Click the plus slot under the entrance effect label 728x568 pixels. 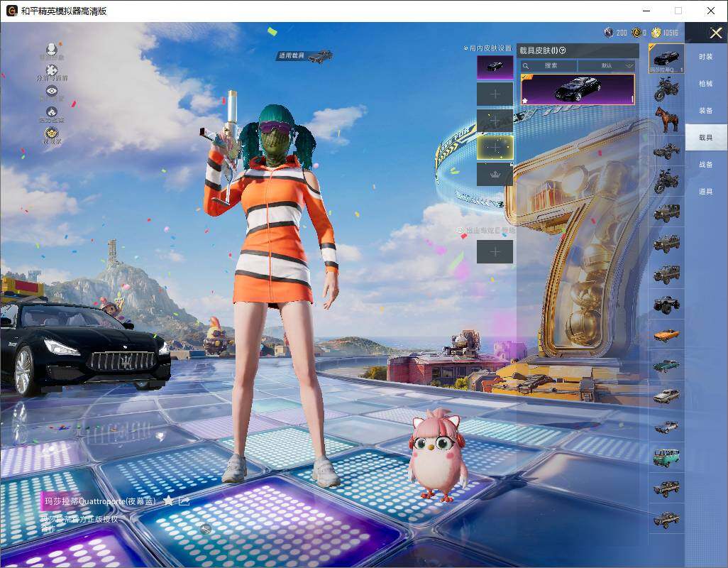(x=495, y=252)
